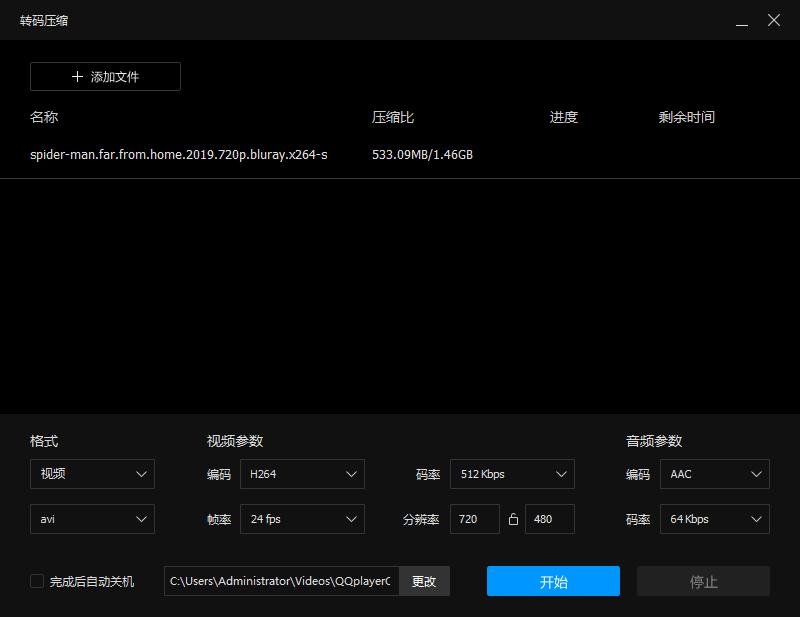Toggle the resolution aspect-ratio lock icon
This screenshot has width=800, height=617.
click(515, 519)
